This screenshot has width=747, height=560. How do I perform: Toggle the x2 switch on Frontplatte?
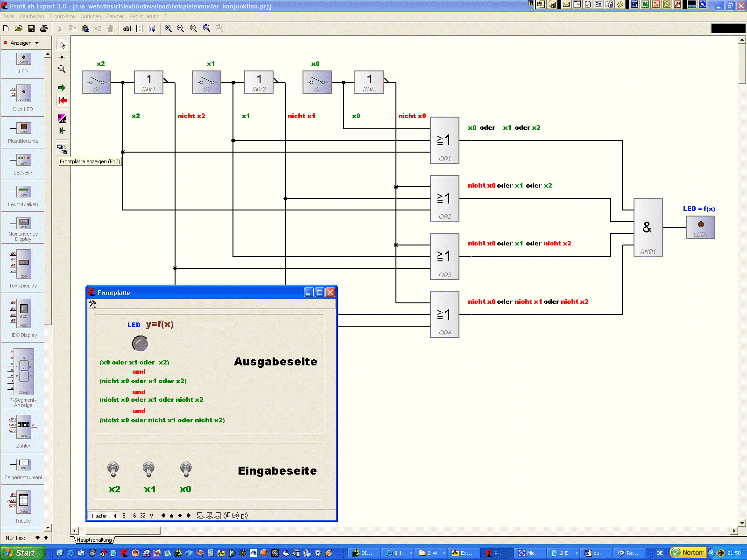pos(113,469)
